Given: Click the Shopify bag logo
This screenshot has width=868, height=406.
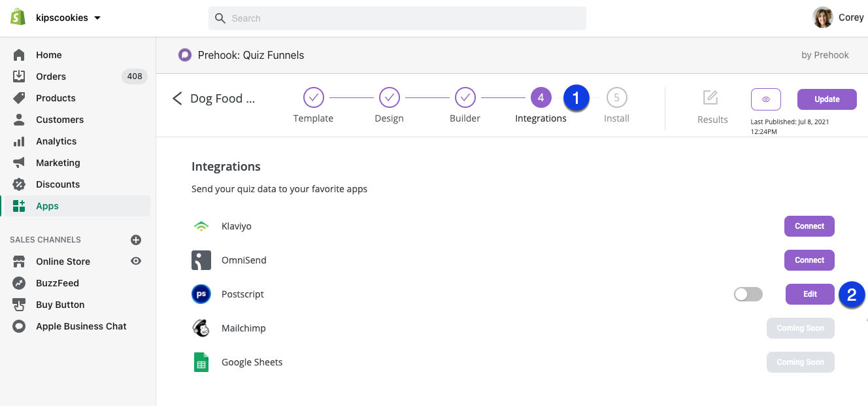Looking at the screenshot, I should click(x=18, y=17).
